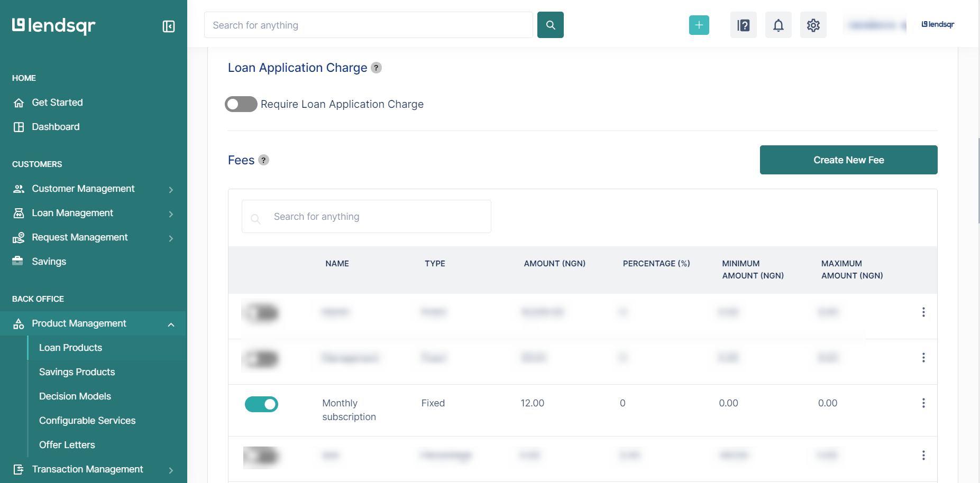Open three-dot menu for second fee row
The height and width of the screenshot is (483, 980).
pyautogui.click(x=923, y=358)
